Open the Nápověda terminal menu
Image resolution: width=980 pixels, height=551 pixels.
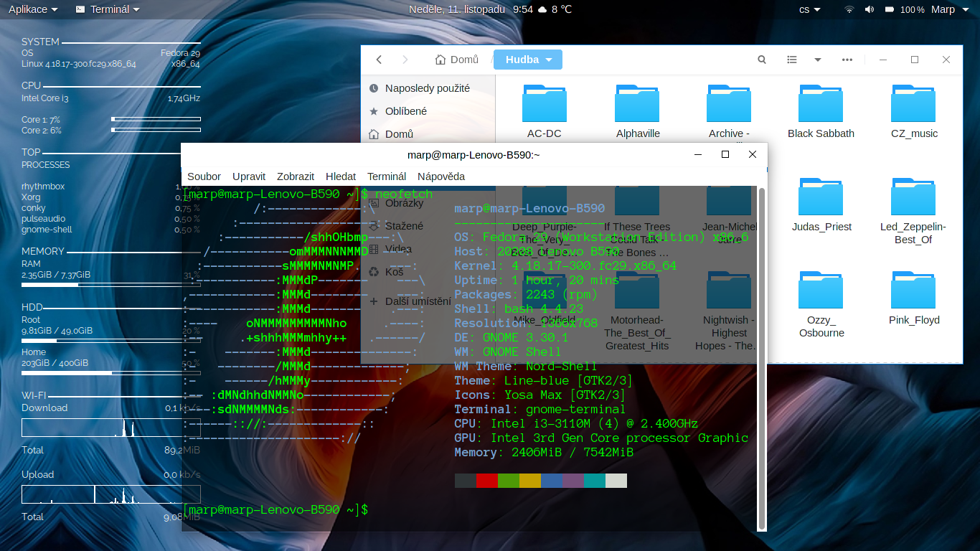441,176
